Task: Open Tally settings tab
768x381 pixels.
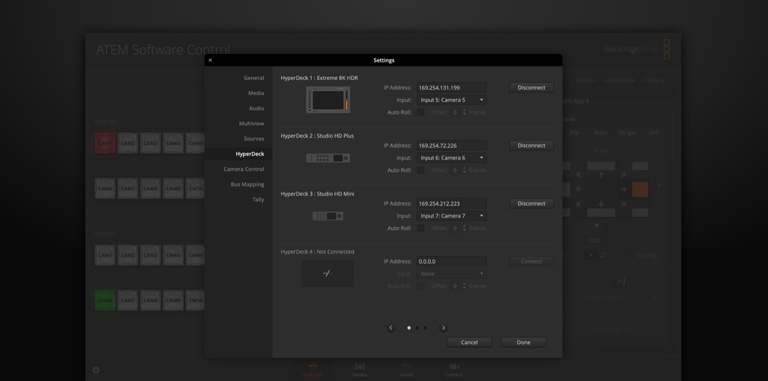Action: (x=239, y=199)
